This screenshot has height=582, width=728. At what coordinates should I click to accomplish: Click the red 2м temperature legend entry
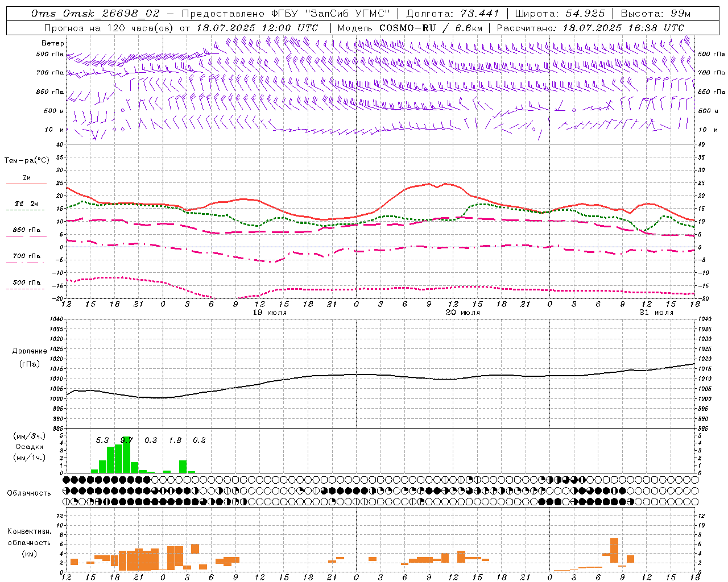[x=27, y=180]
